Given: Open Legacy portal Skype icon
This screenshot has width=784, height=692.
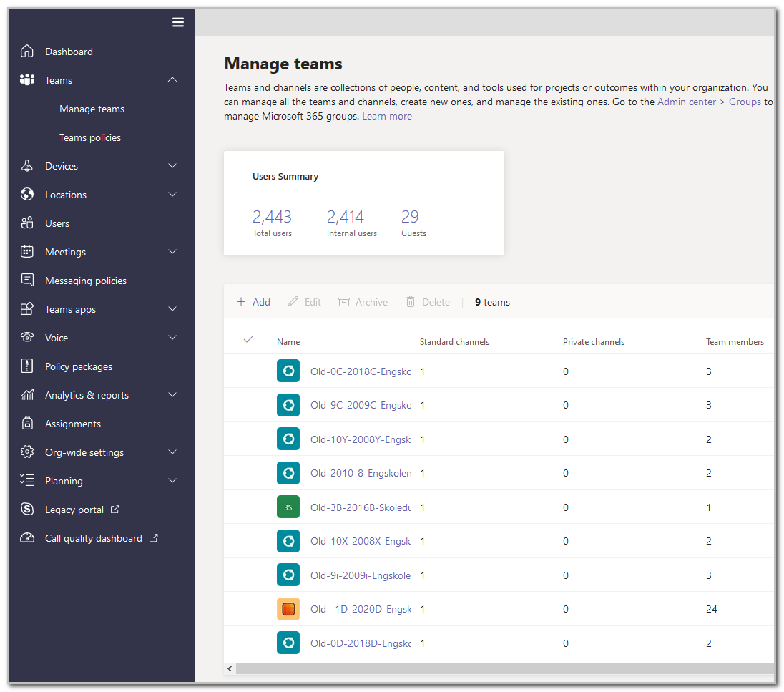Looking at the screenshot, I should [27, 509].
